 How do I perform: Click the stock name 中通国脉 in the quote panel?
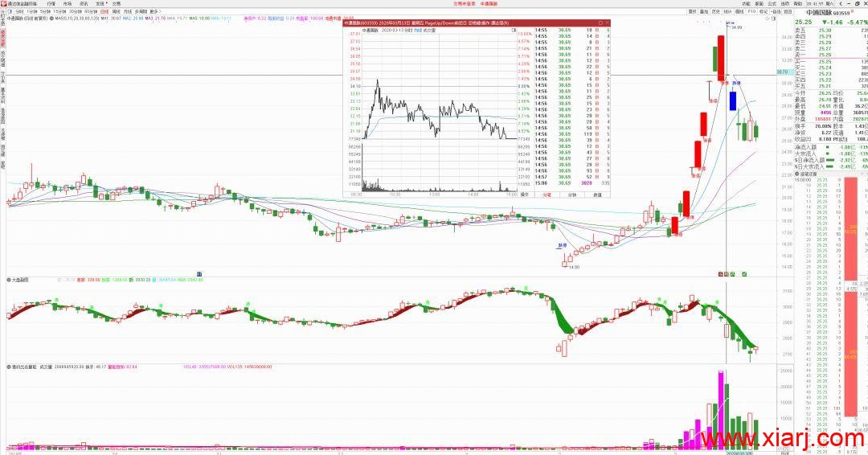[819, 12]
